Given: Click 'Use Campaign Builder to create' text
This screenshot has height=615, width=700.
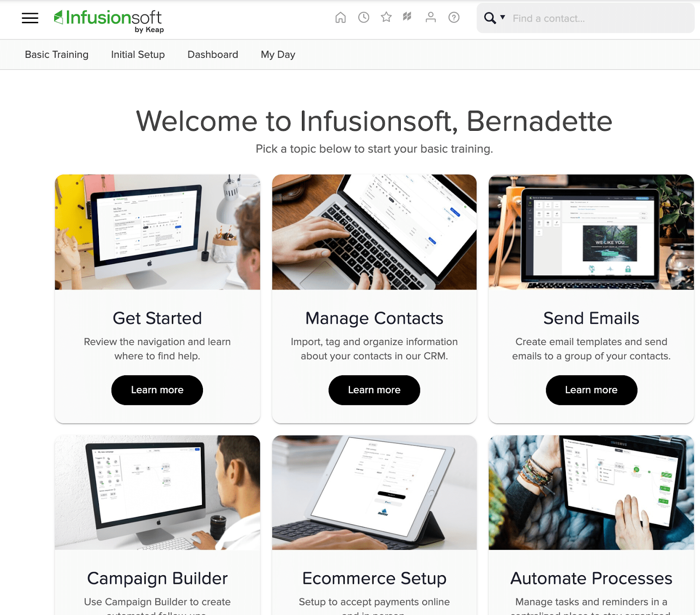Looking at the screenshot, I should click(x=157, y=602).
